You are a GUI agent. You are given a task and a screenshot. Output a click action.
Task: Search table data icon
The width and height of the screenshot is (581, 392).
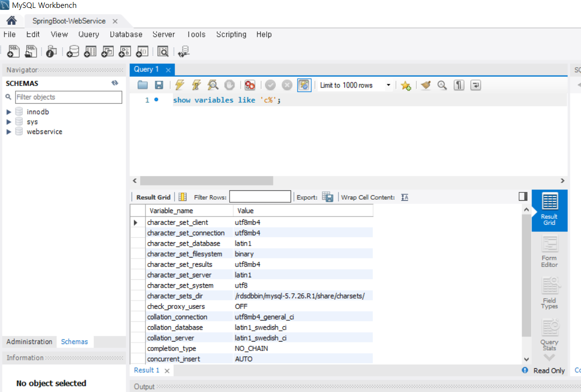(x=163, y=51)
